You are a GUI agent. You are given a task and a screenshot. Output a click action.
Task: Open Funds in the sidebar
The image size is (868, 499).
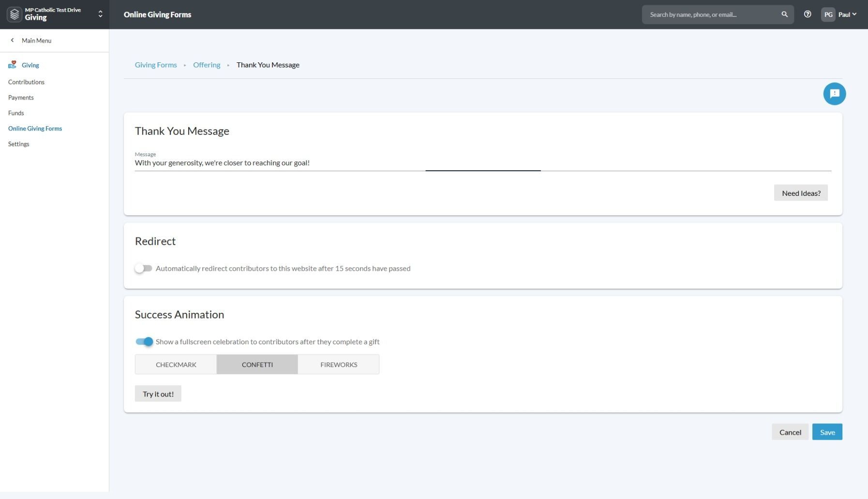[16, 113]
